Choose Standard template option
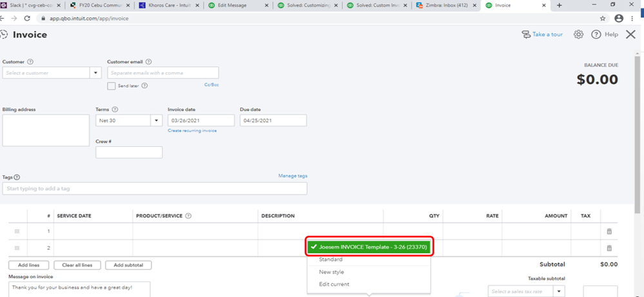 [x=331, y=259]
